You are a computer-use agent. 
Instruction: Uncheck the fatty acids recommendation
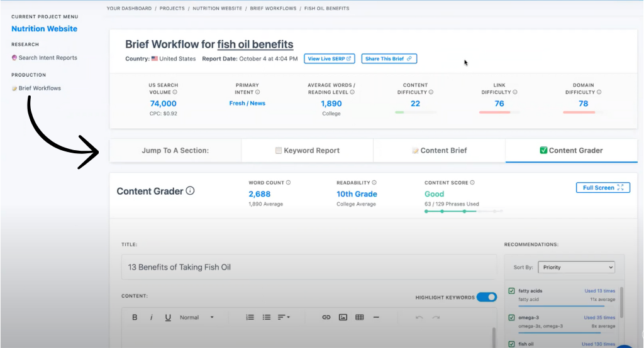pyautogui.click(x=511, y=291)
